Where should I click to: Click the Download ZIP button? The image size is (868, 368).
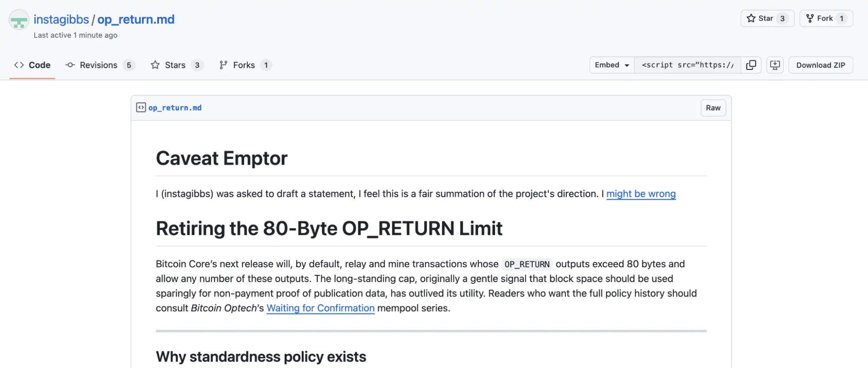(820, 65)
